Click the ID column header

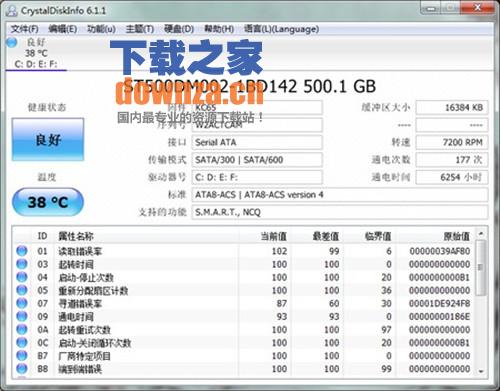pos(42,236)
